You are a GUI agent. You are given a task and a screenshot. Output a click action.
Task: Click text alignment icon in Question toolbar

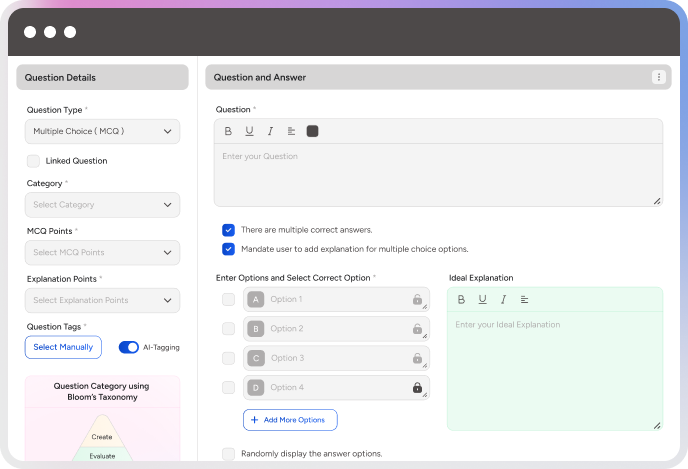click(291, 131)
